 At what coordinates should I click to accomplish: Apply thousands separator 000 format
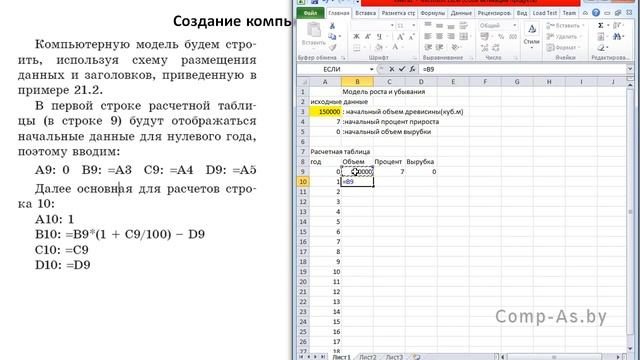click(x=513, y=37)
